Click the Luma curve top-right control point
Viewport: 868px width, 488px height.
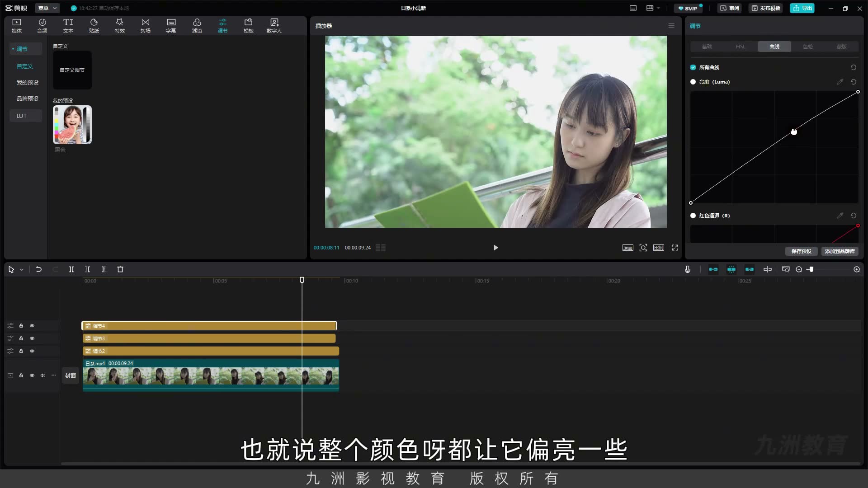858,92
